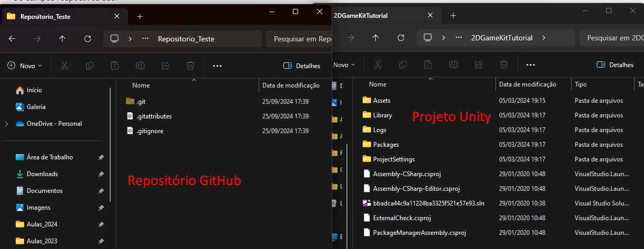Expand hidden path ellipsis in Repositorio_Teste address bar
This screenshot has height=249, width=644.
coord(146,38)
